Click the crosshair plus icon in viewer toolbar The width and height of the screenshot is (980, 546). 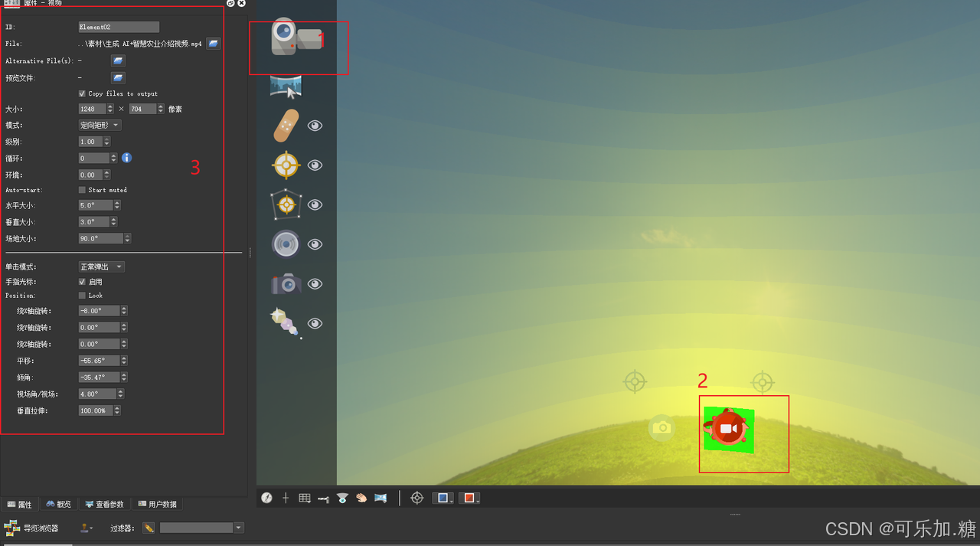(x=286, y=498)
